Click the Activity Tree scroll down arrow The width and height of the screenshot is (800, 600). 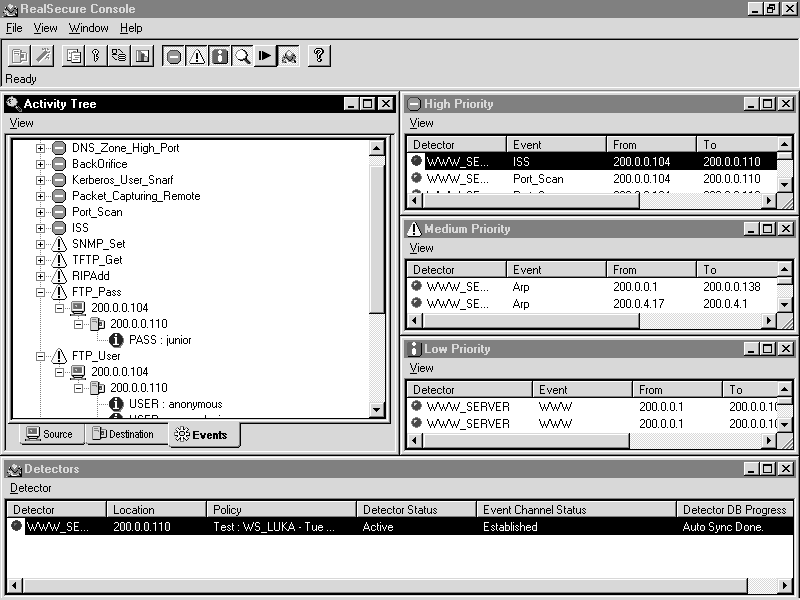[x=377, y=410]
